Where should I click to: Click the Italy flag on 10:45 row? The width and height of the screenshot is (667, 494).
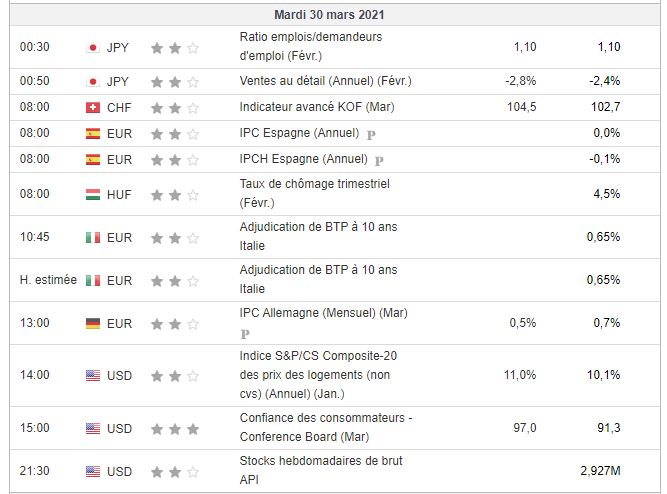pos(93,237)
